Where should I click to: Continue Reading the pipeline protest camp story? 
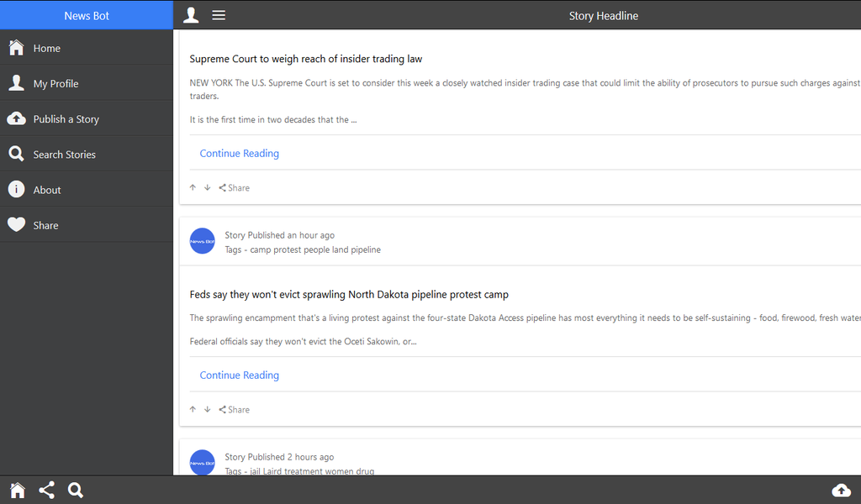239,375
